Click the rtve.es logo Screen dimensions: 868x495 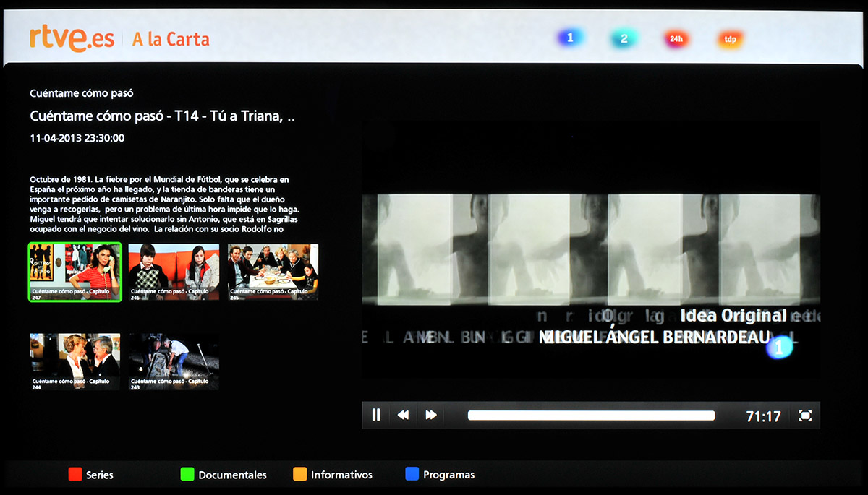(72, 38)
